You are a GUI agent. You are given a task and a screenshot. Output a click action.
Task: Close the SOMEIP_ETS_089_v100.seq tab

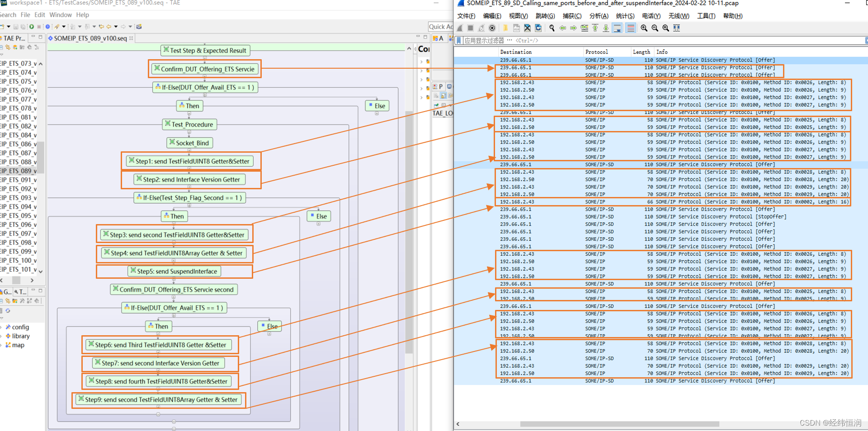[x=131, y=38]
